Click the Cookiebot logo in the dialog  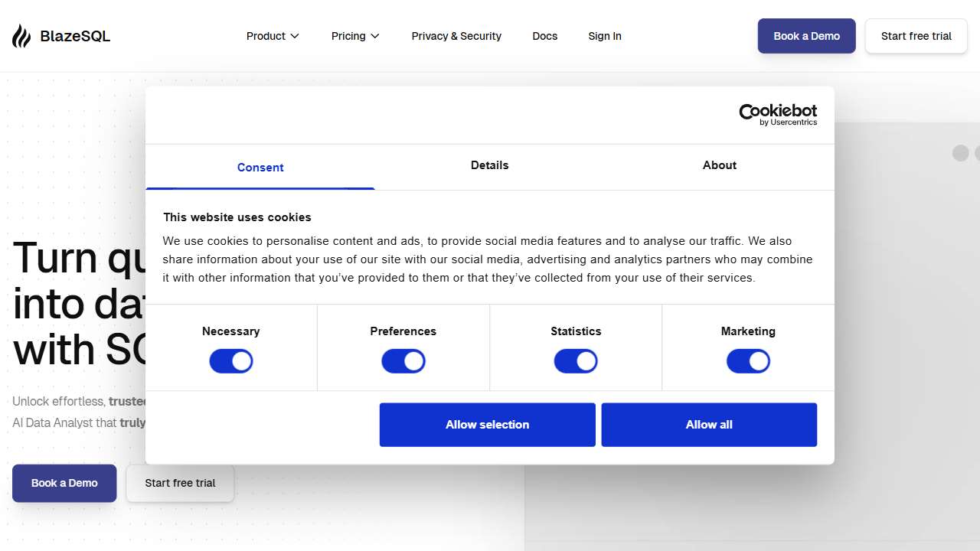pos(778,115)
